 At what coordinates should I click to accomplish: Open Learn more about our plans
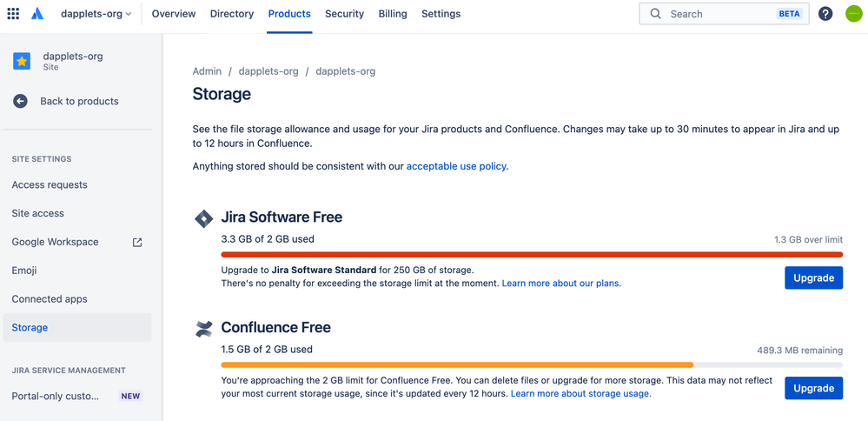pyautogui.click(x=561, y=283)
